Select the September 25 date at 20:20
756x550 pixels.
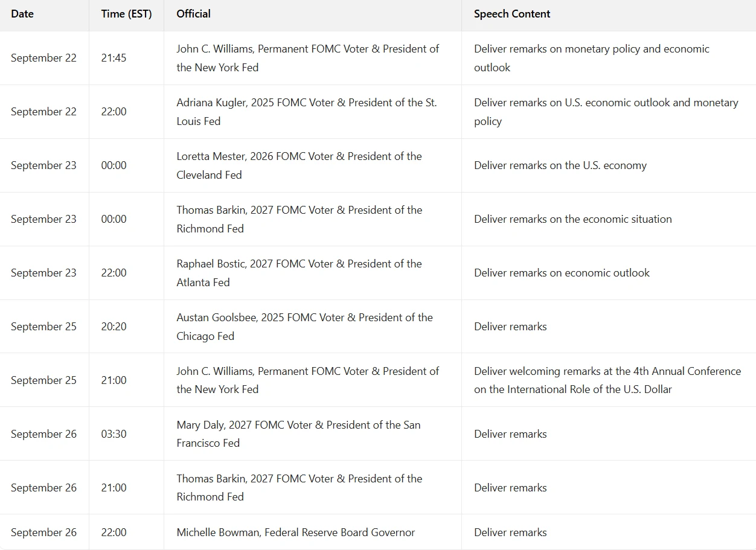[43, 327]
